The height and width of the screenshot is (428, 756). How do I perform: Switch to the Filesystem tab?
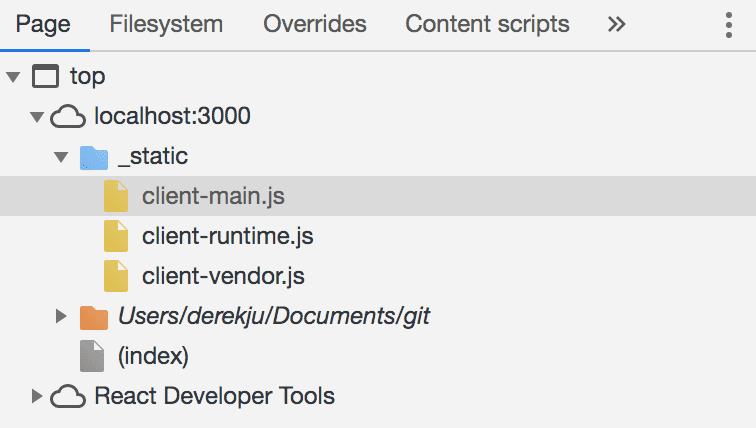(x=166, y=24)
